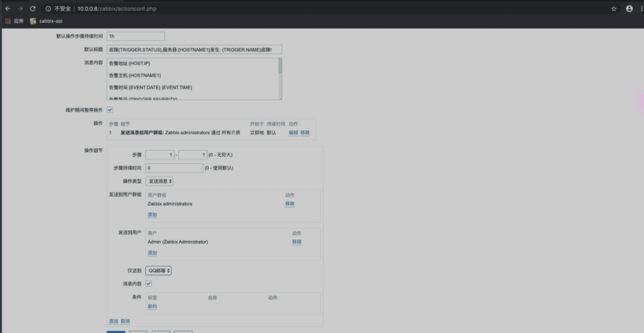Open the 操作类型 发送消息 dropdown
This screenshot has height=333, width=644.
(x=159, y=181)
